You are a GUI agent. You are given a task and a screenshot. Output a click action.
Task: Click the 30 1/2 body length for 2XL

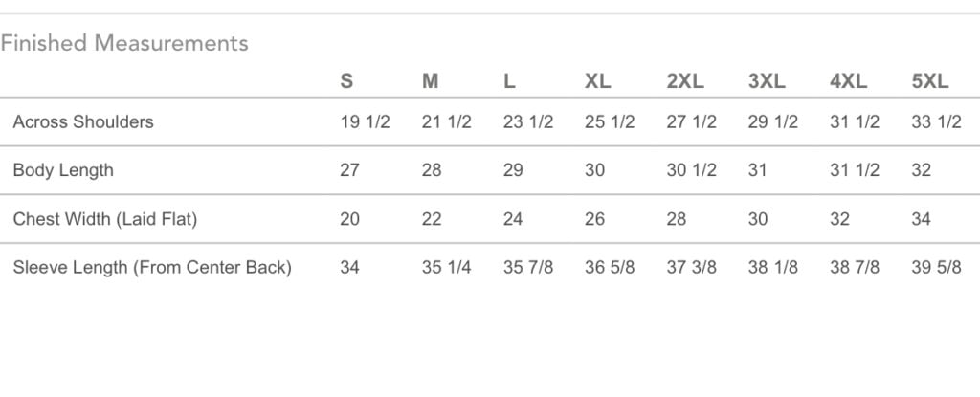click(x=691, y=170)
